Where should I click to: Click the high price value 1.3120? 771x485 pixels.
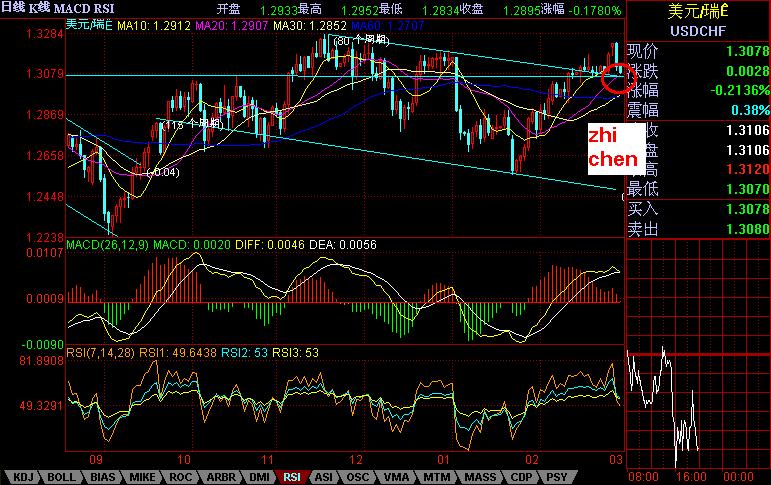747,169
